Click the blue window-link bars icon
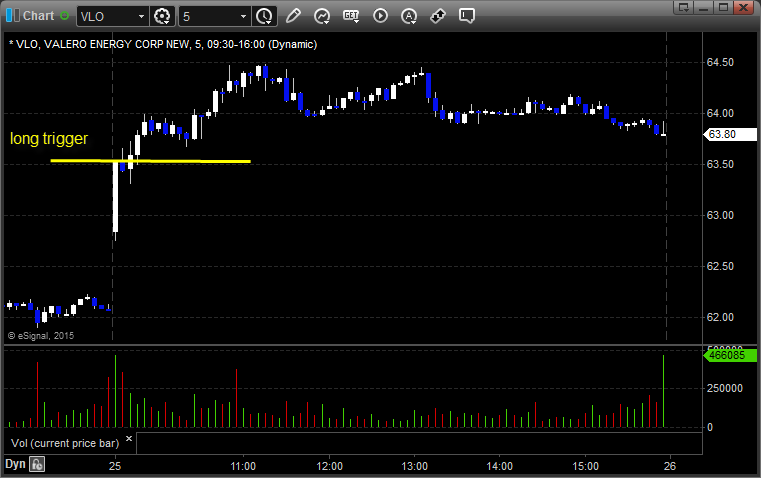The image size is (761, 478). click(13, 16)
